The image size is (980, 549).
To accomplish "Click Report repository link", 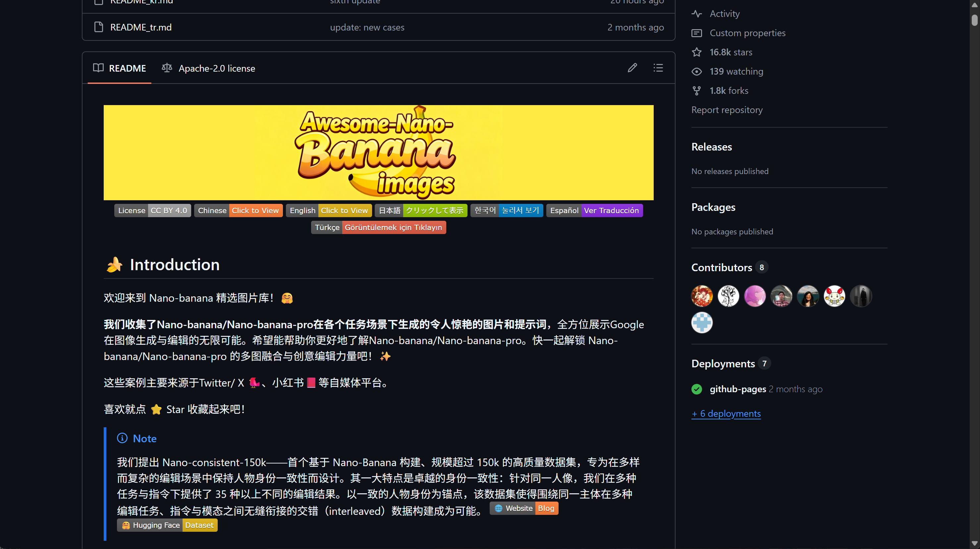I will (x=727, y=110).
